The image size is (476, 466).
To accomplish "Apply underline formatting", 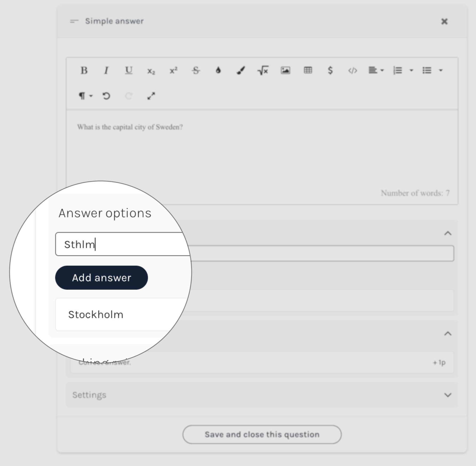I will [x=129, y=70].
